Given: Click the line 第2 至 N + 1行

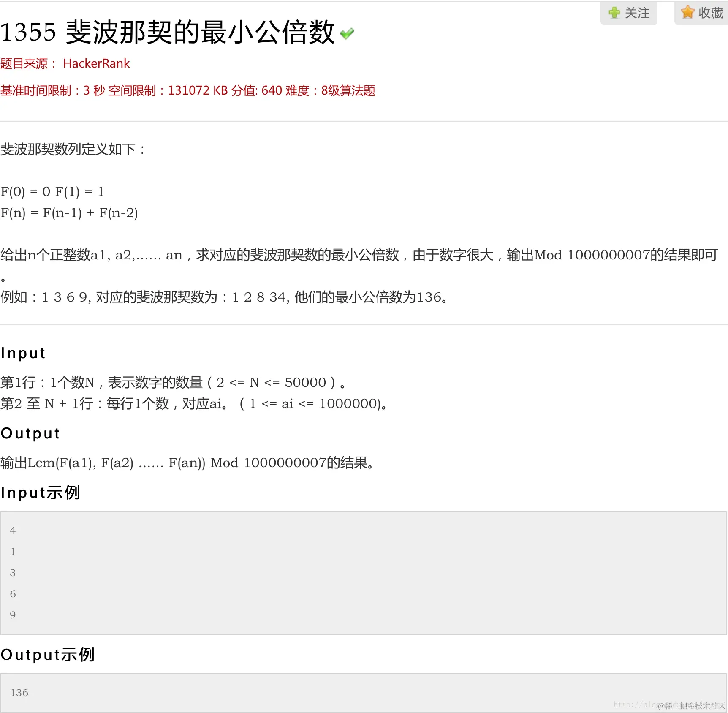Looking at the screenshot, I should click(194, 404).
